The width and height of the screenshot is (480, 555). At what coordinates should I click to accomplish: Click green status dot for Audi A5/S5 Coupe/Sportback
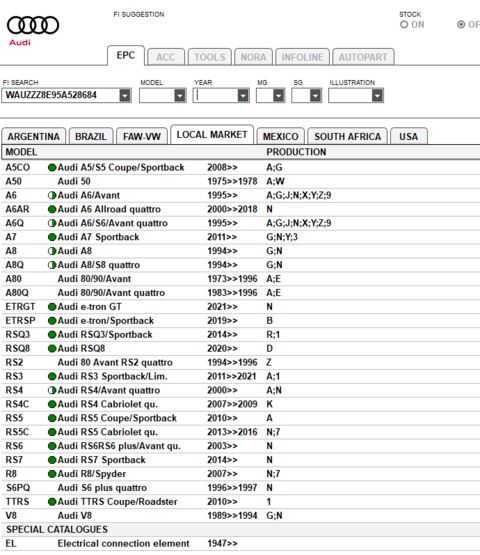[52, 167]
